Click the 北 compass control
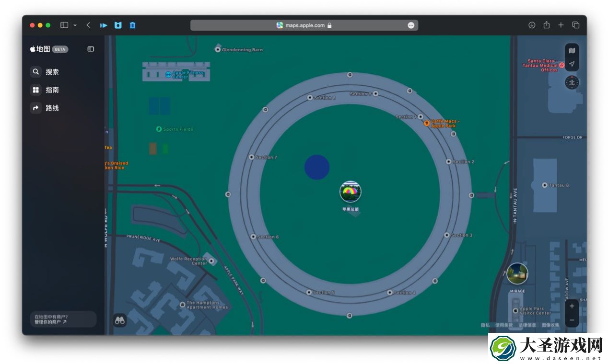The height and width of the screenshot is (364, 608). (x=572, y=82)
